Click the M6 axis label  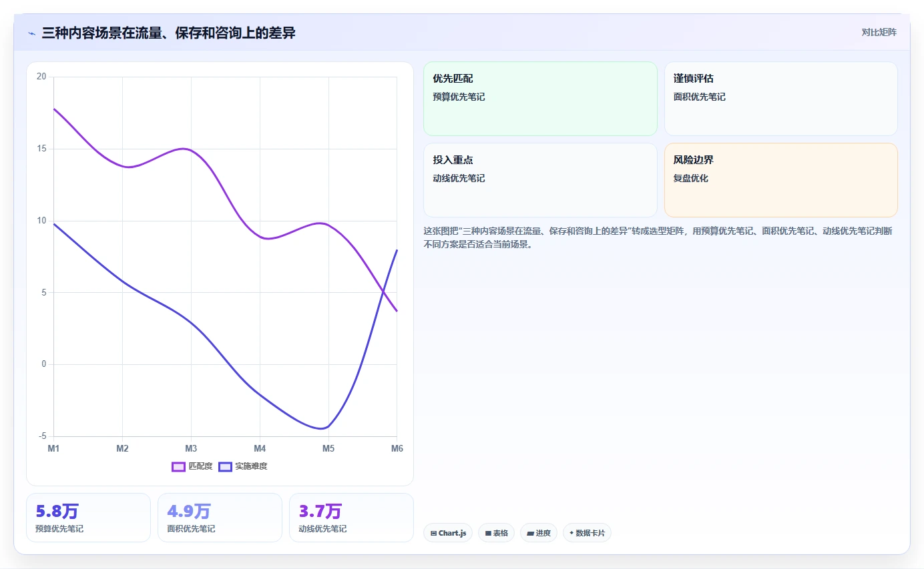397,448
